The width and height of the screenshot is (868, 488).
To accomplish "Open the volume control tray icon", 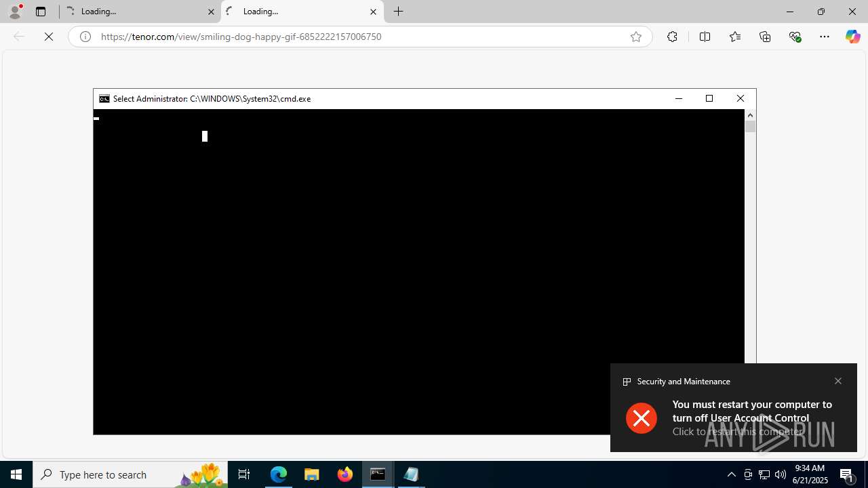I will [781, 474].
